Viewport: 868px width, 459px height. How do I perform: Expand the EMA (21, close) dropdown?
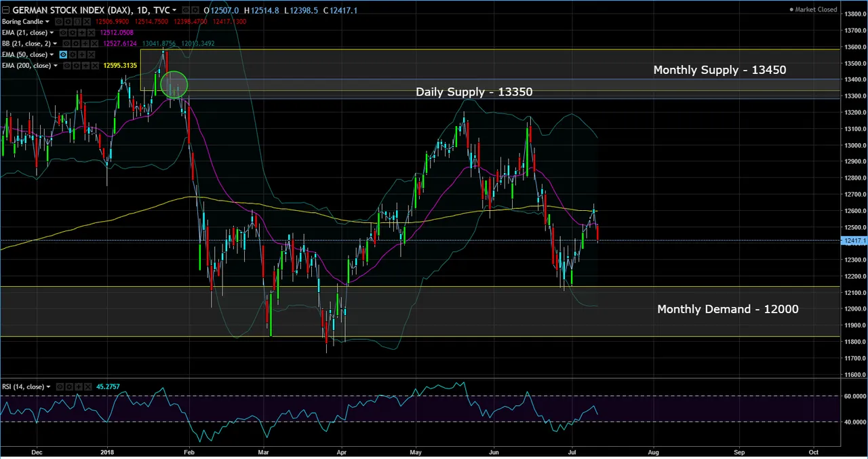point(52,33)
